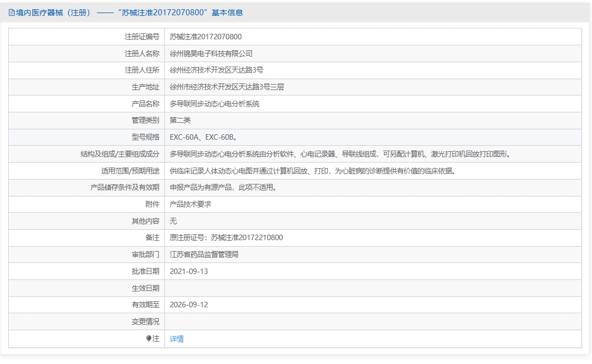This screenshot has width=592, height=364.
Task: Click the 产品名称 label
Action: click(145, 104)
